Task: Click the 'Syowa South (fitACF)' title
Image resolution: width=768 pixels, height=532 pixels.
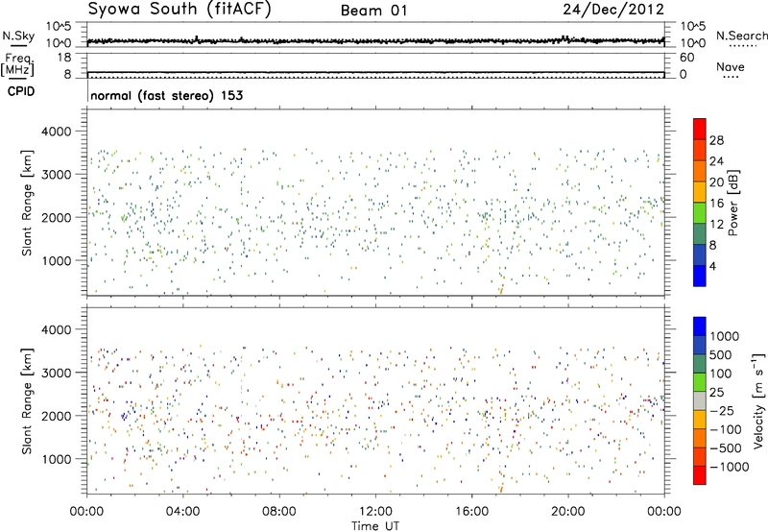Action: pos(180,9)
